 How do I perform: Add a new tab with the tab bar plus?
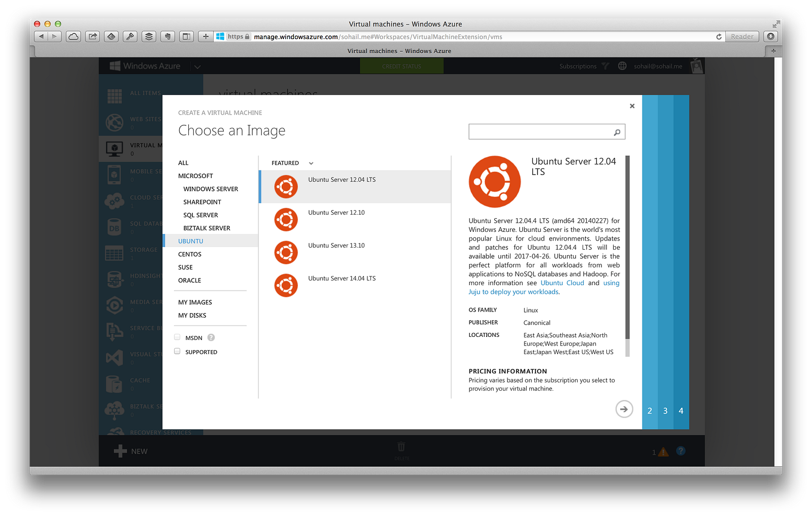click(773, 51)
